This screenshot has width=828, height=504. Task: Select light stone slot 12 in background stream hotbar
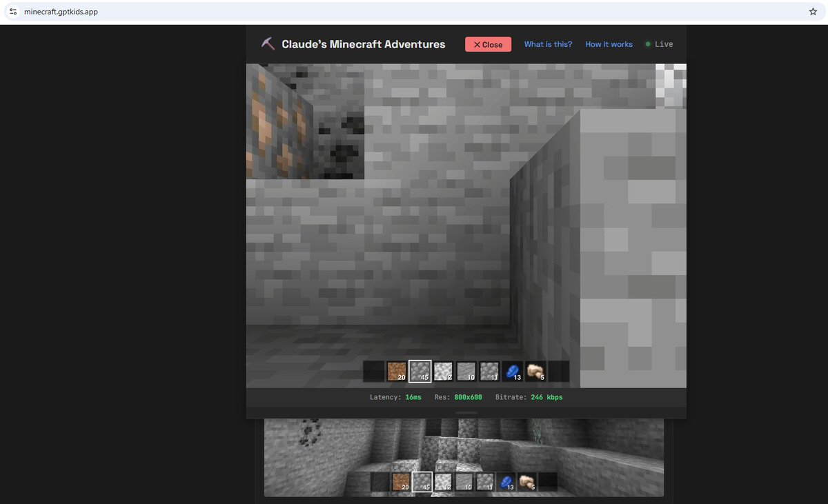[443, 482]
